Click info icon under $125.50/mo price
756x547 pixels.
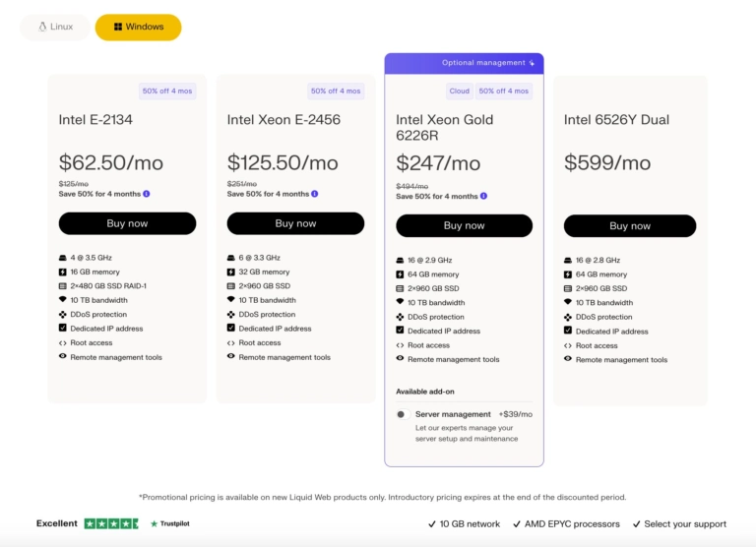pyautogui.click(x=315, y=194)
